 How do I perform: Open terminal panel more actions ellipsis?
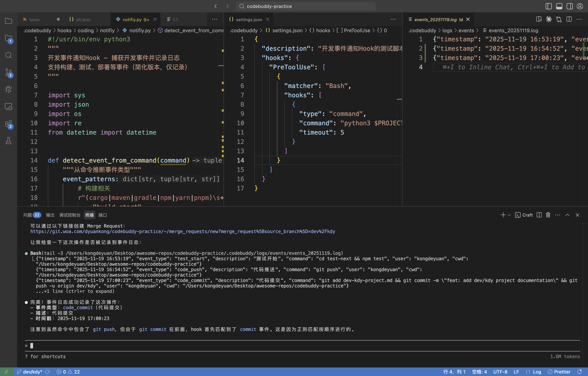click(558, 215)
